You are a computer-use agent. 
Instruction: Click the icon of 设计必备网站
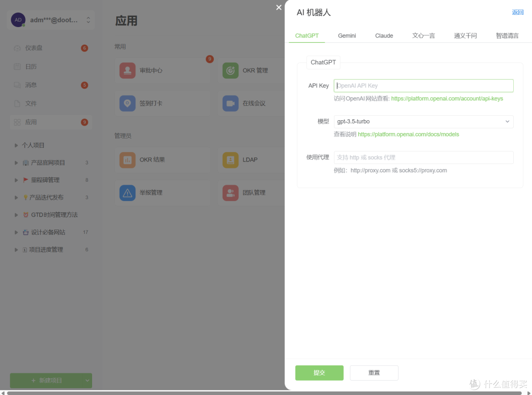tap(26, 232)
